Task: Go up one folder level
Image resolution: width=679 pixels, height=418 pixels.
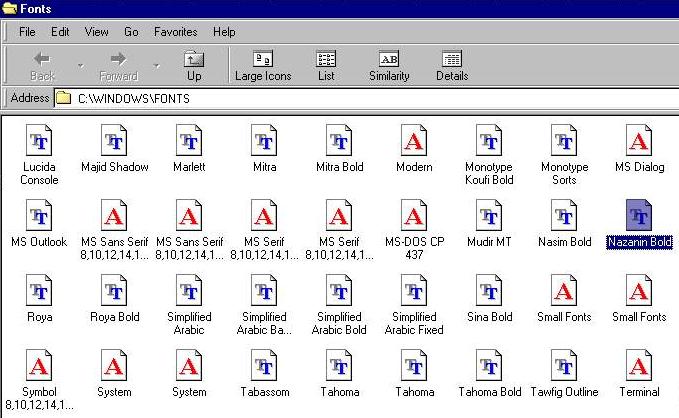Action: tap(194, 66)
